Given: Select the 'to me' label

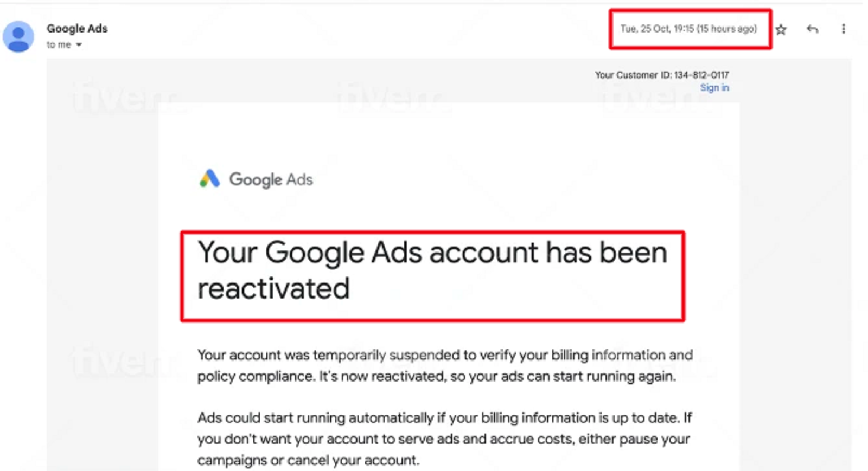Looking at the screenshot, I should (58, 44).
